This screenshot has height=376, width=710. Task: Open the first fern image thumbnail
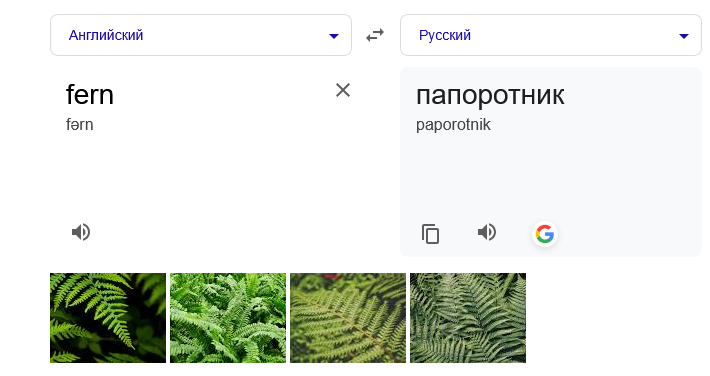point(108,318)
